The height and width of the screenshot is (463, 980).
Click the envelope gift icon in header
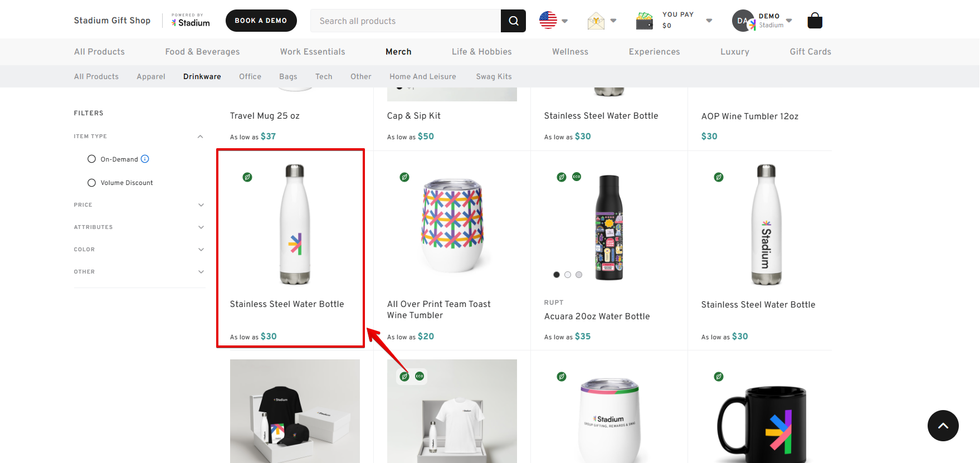click(x=596, y=21)
